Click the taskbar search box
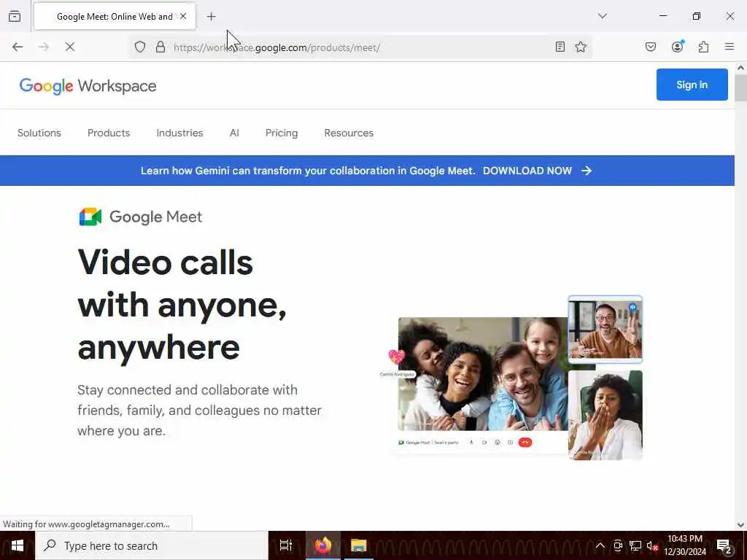This screenshot has height=560, width=747. pos(152,545)
